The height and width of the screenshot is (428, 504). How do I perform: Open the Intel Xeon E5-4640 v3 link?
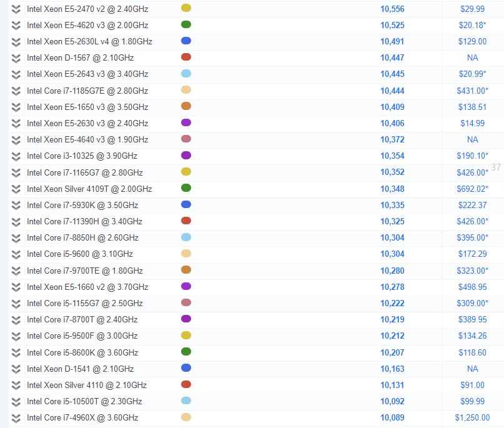87,140
